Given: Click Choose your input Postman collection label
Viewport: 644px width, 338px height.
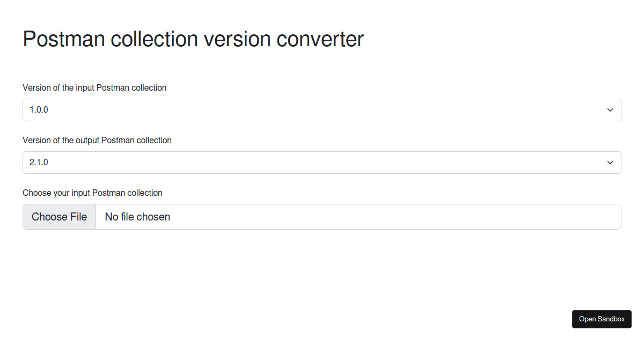Looking at the screenshot, I should (x=92, y=193).
